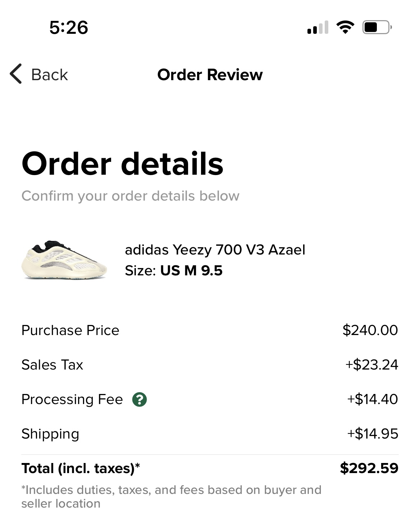Click the Back text link
This screenshot has height=518, width=420.
tap(49, 75)
